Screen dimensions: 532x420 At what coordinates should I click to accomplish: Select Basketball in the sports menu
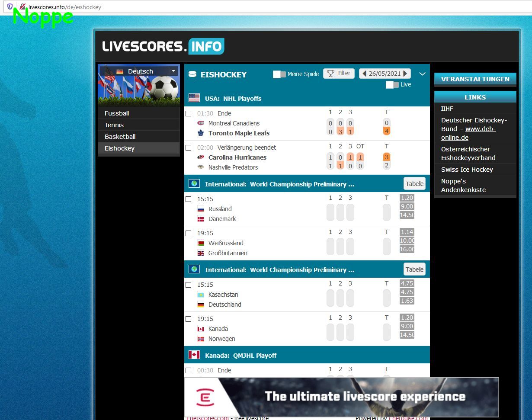(x=139, y=137)
